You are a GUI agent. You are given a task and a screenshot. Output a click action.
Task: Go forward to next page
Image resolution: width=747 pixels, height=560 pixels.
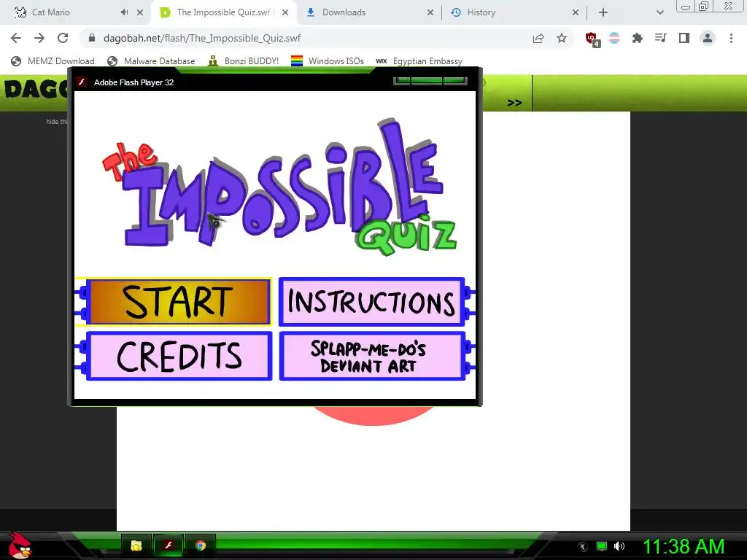pos(39,38)
